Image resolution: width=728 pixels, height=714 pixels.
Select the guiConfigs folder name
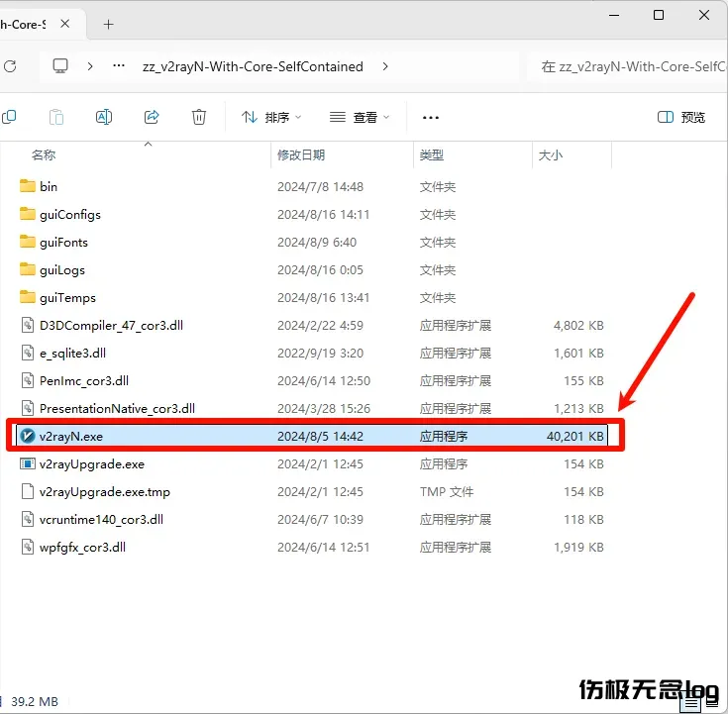coord(70,214)
